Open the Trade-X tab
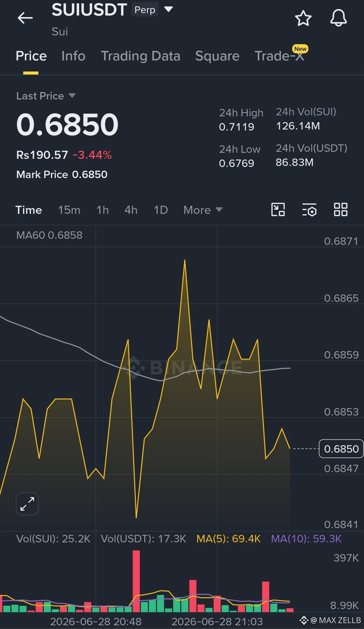 click(x=279, y=56)
